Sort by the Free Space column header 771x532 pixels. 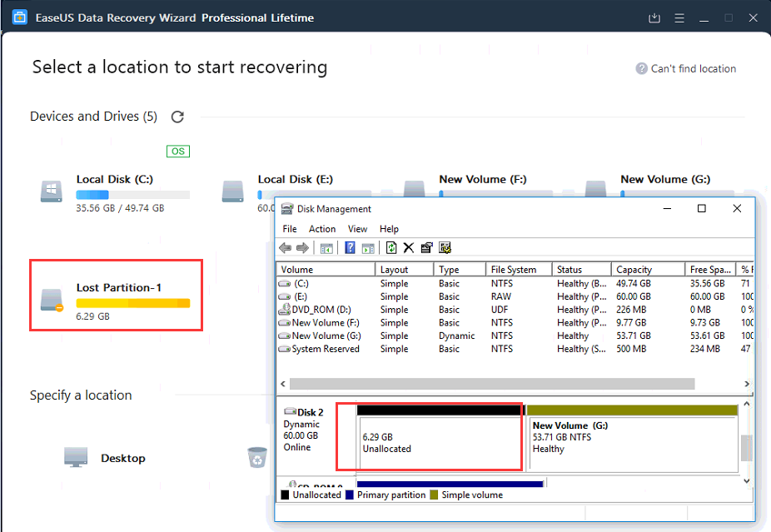click(710, 270)
